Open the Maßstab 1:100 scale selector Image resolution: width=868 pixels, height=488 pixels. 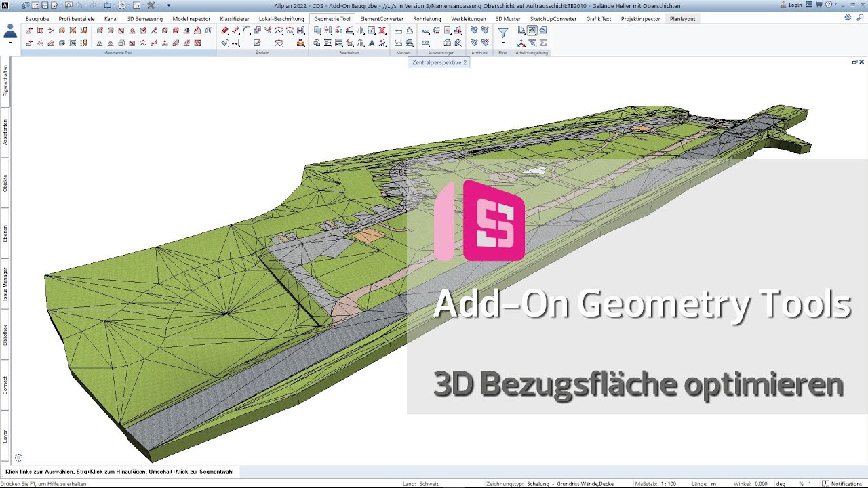(668, 483)
